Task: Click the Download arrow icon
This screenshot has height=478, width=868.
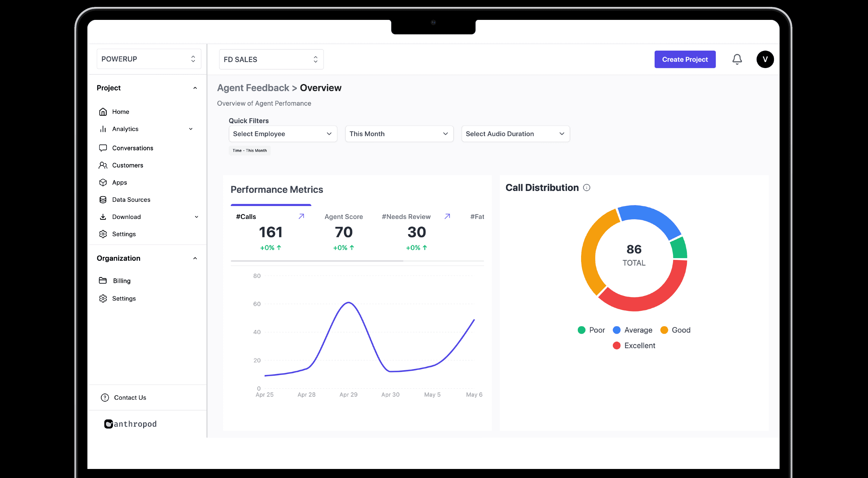Action: [x=103, y=217]
